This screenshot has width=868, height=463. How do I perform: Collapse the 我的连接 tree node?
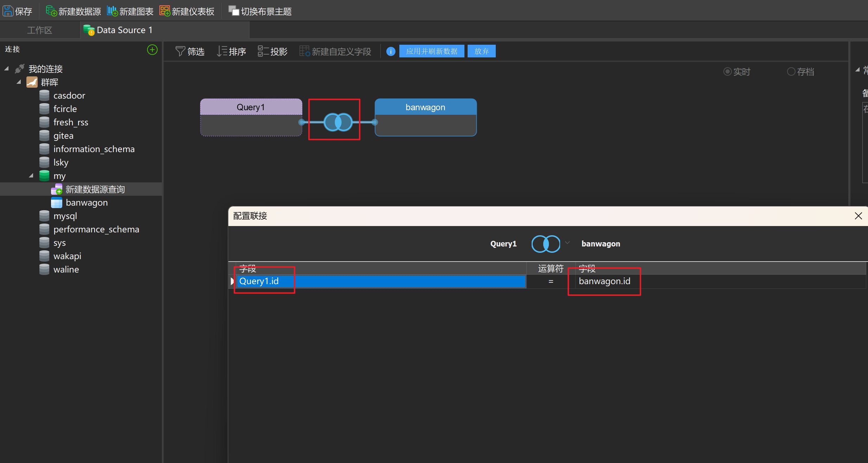pyautogui.click(x=7, y=68)
